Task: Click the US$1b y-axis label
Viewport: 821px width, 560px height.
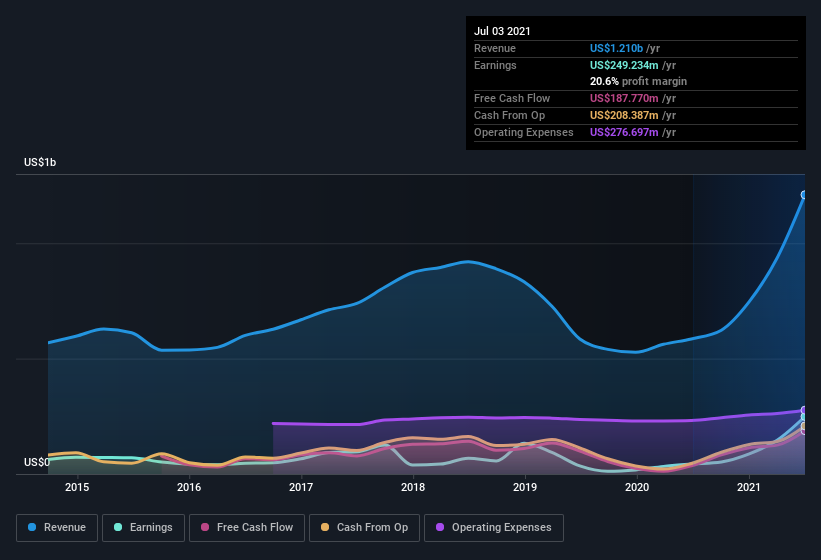Action: click(40, 162)
